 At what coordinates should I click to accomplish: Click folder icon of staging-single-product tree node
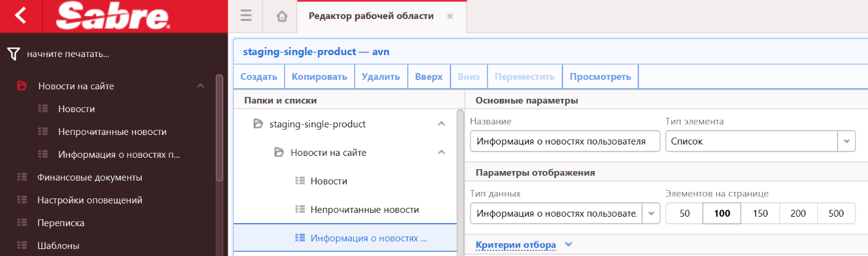(257, 124)
